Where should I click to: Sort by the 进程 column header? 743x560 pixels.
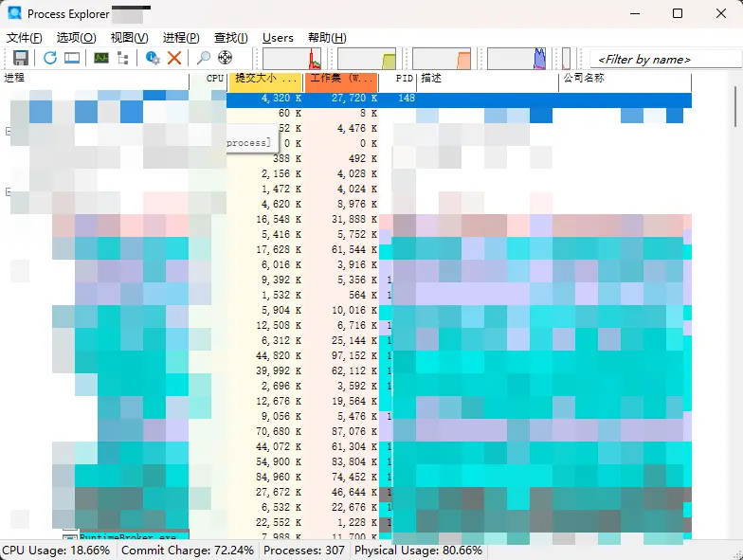coord(96,81)
